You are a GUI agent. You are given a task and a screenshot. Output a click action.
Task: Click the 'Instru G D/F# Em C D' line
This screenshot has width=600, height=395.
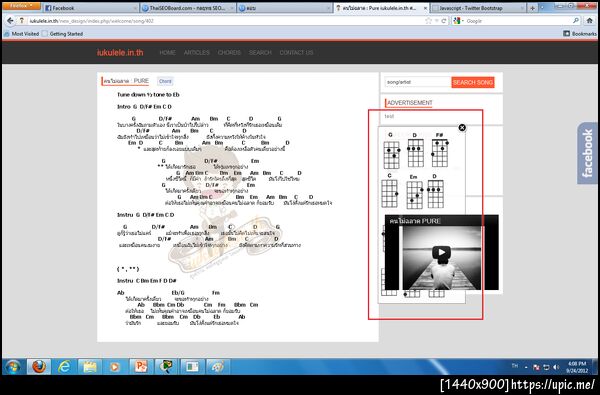click(x=145, y=215)
